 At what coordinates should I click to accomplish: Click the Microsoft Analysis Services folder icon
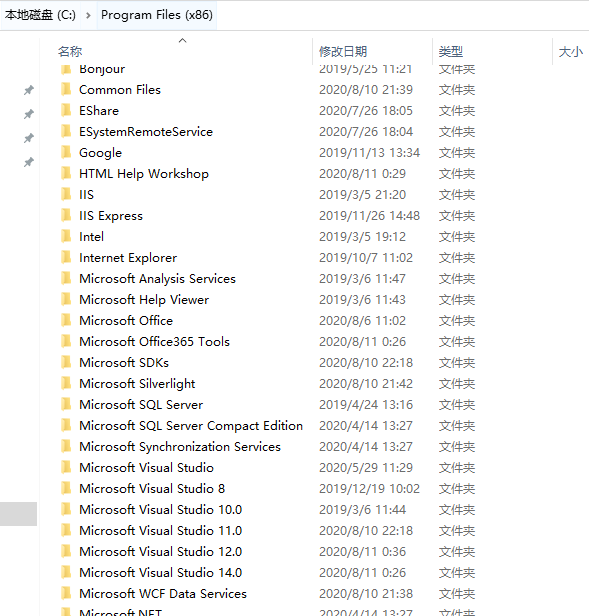(66, 278)
